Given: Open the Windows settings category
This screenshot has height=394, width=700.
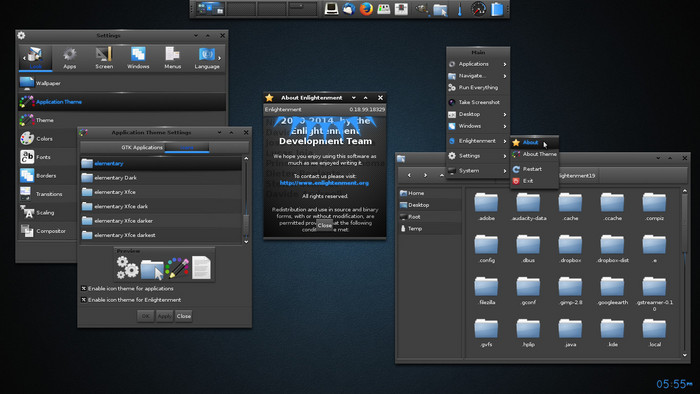Looking at the screenshot, I should 138,58.
